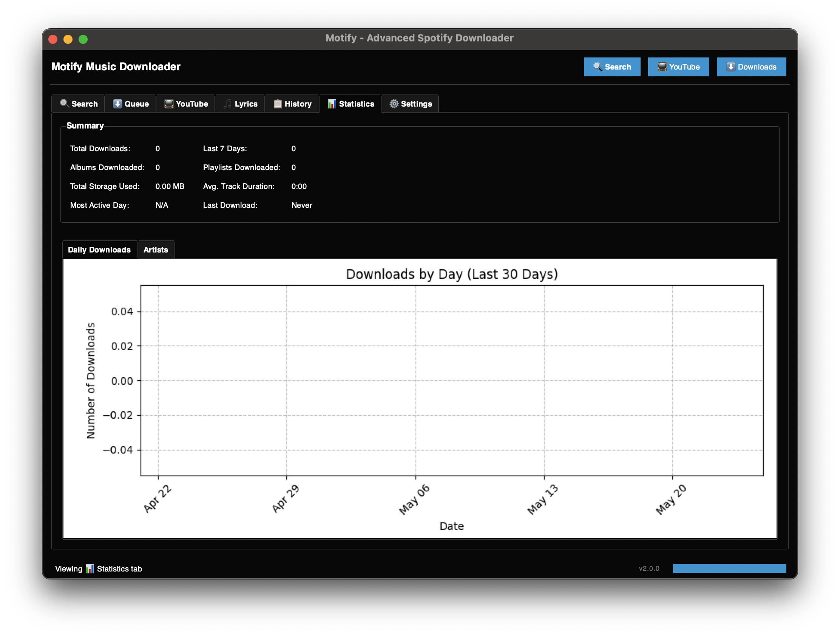Open the Search tab

79,104
